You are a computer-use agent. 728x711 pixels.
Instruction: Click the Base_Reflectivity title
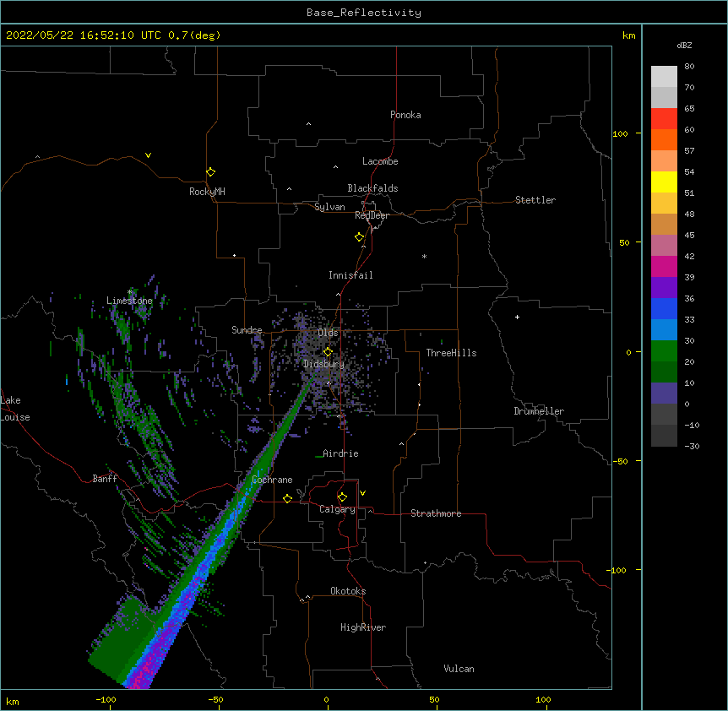(x=364, y=13)
